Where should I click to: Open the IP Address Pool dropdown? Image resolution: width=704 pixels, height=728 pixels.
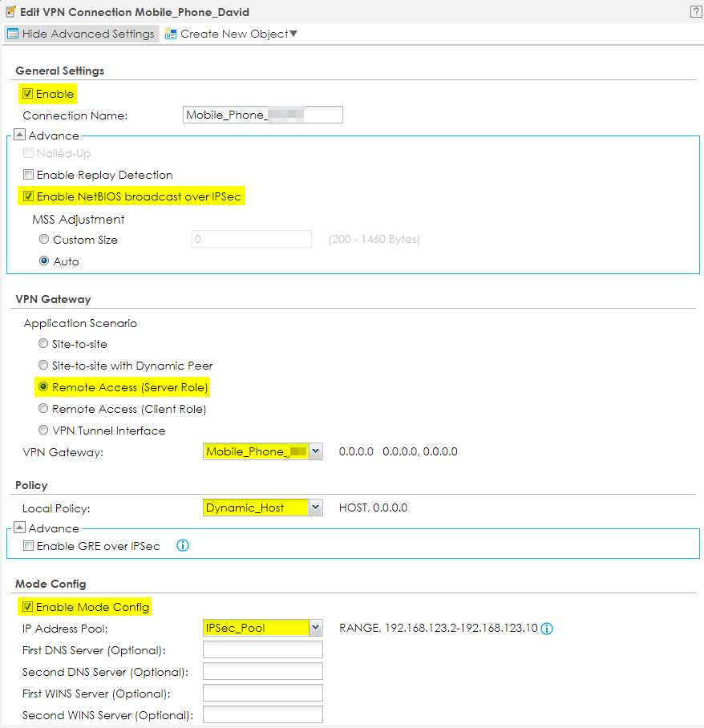pos(315,628)
